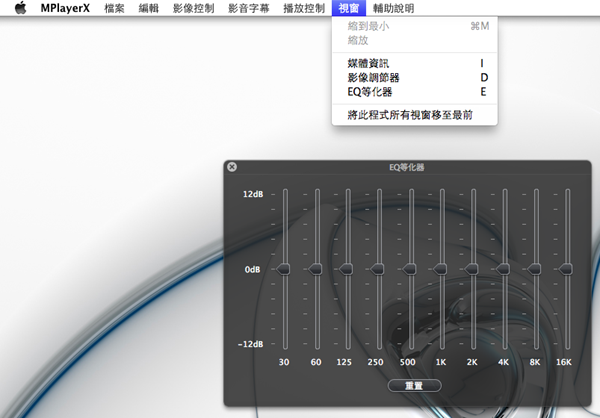Open the Apple menu
This screenshot has height=418, width=600.
(21, 8)
